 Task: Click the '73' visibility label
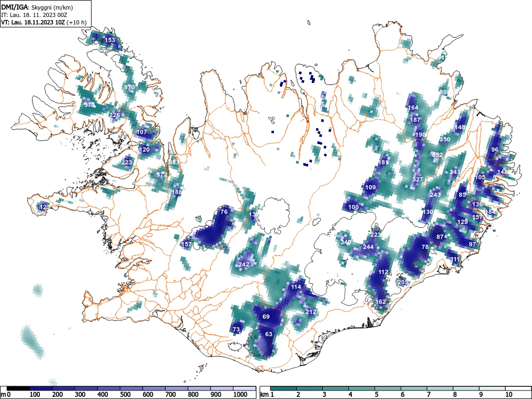[236, 329]
